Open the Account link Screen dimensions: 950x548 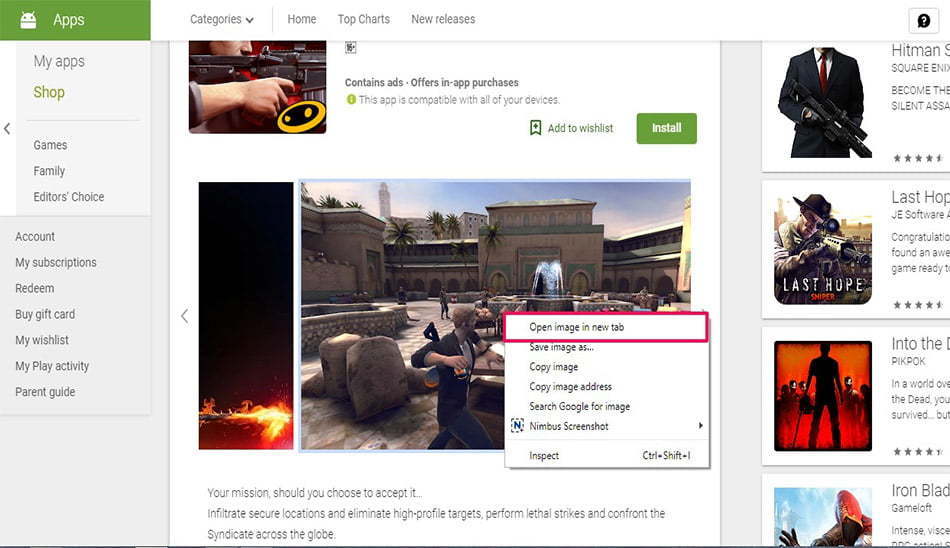click(35, 236)
